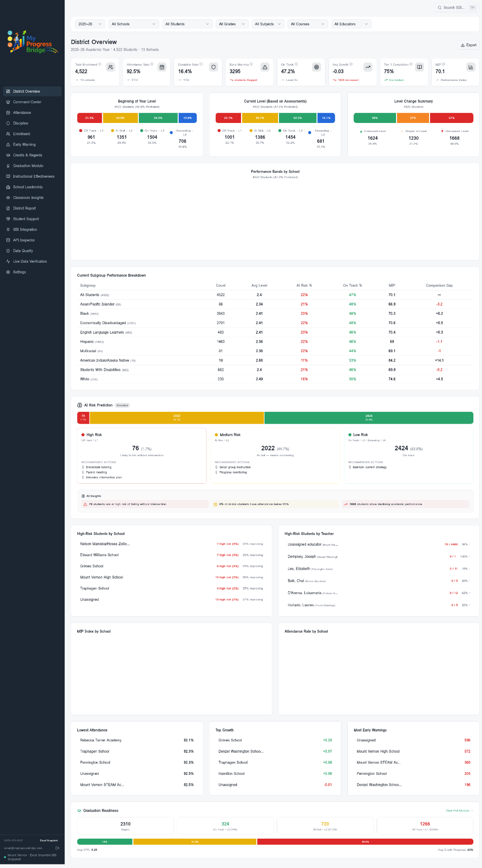Click the yellow 2022 medium risk bar segment
The height and width of the screenshot is (868, 482).
pos(177,418)
